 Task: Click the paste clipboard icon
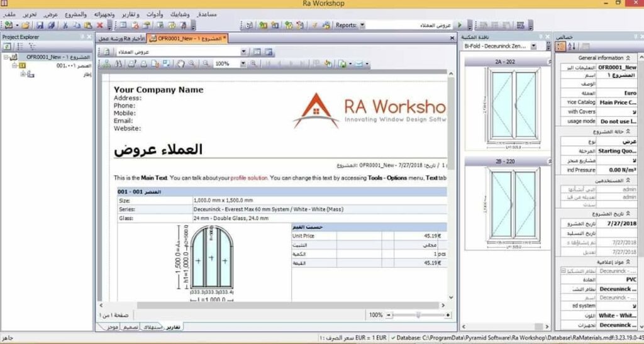tap(88, 25)
